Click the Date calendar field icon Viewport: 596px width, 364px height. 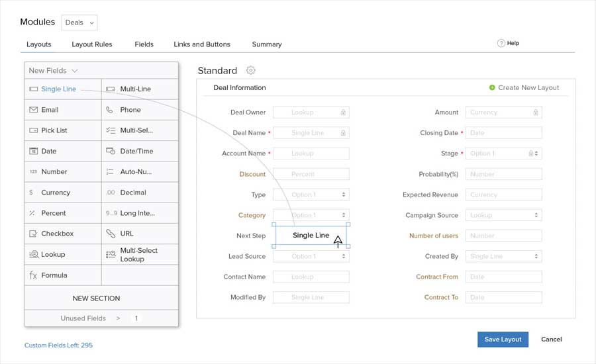(x=33, y=151)
